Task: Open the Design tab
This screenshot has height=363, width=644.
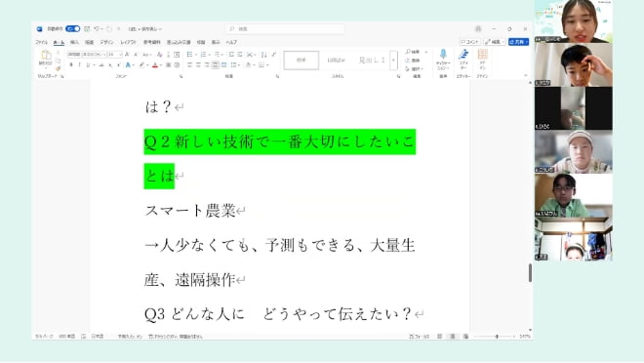Action: pos(106,42)
